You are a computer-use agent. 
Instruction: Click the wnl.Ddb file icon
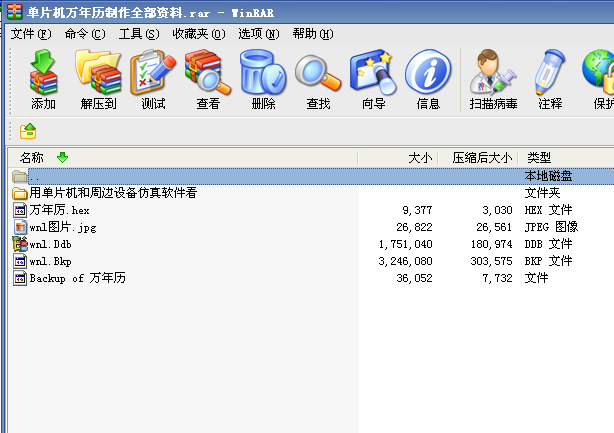(x=20, y=244)
